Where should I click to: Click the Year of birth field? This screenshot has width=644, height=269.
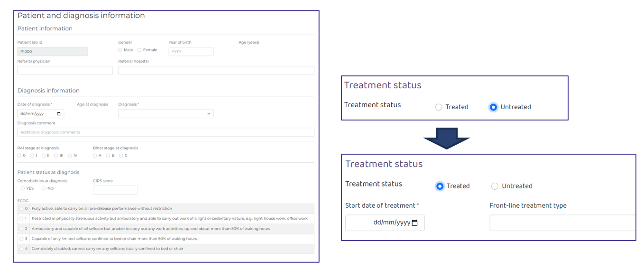[x=191, y=52]
